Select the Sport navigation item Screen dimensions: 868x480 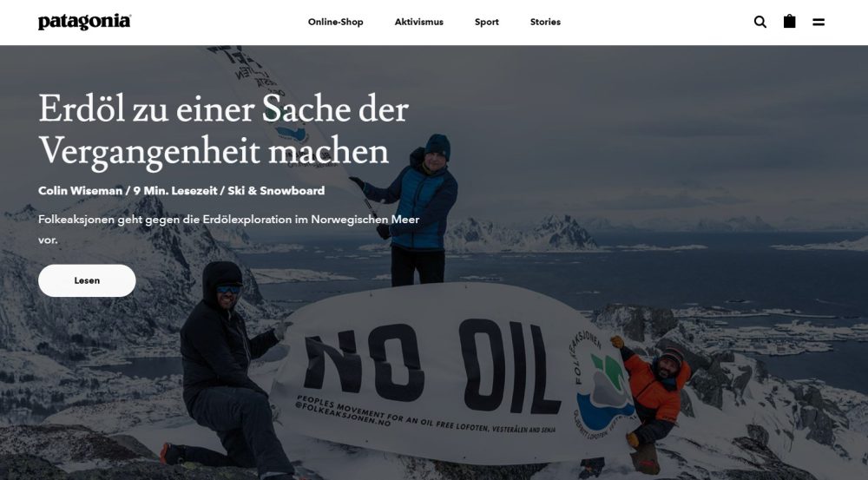coord(487,23)
